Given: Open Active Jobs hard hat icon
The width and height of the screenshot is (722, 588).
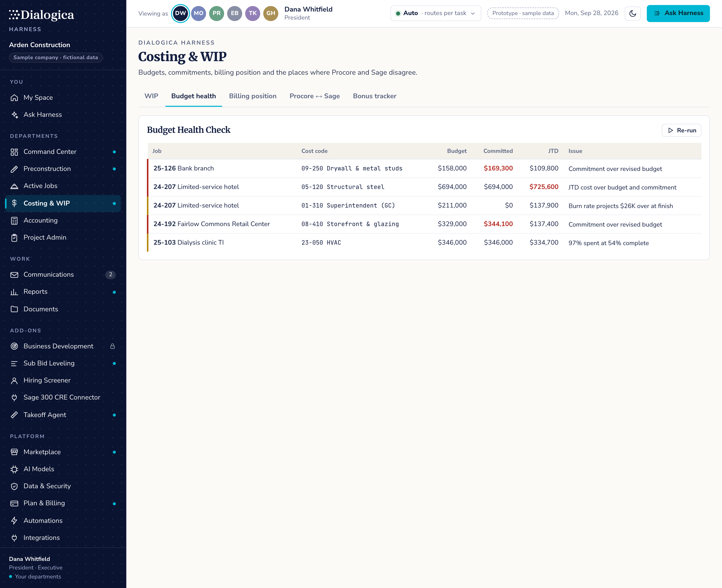Looking at the screenshot, I should (14, 186).
